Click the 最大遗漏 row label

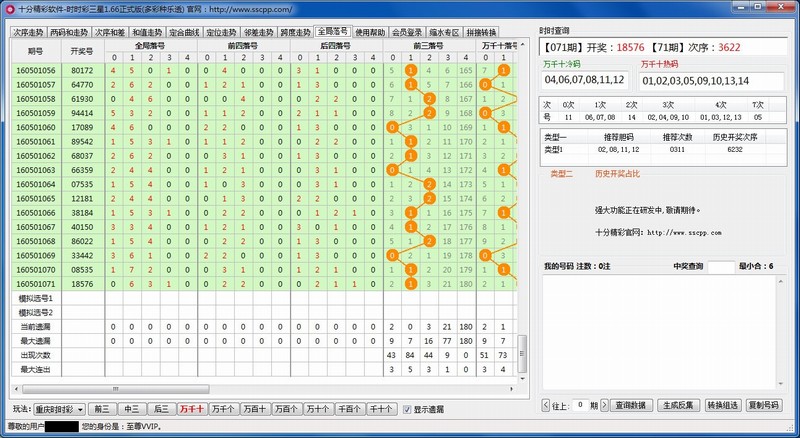click(x=36, y=341)
